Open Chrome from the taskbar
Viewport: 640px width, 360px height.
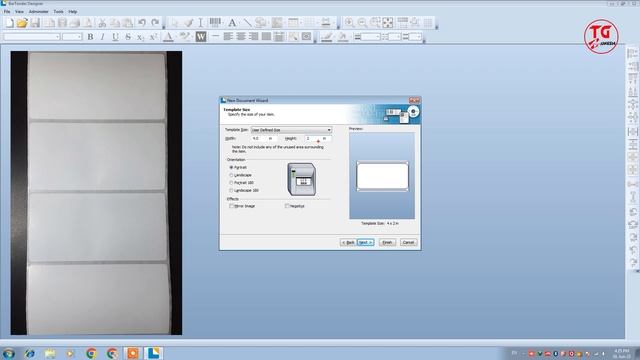coord(91,353)
